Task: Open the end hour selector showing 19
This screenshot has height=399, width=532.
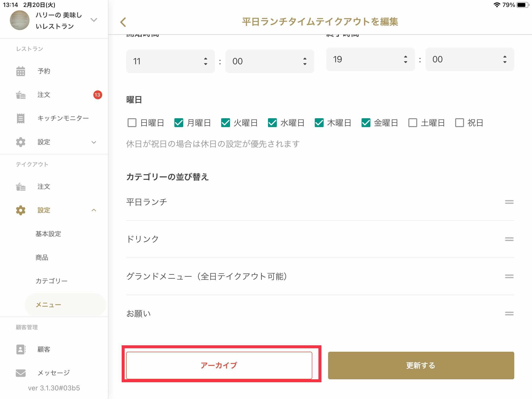Action: pos(370,59)
